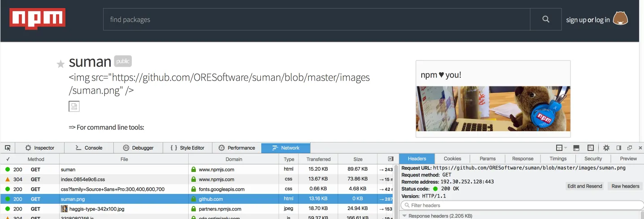This screenshot has height=219, width=644.
Task: Select the Headers details tab
Action: 417,159
